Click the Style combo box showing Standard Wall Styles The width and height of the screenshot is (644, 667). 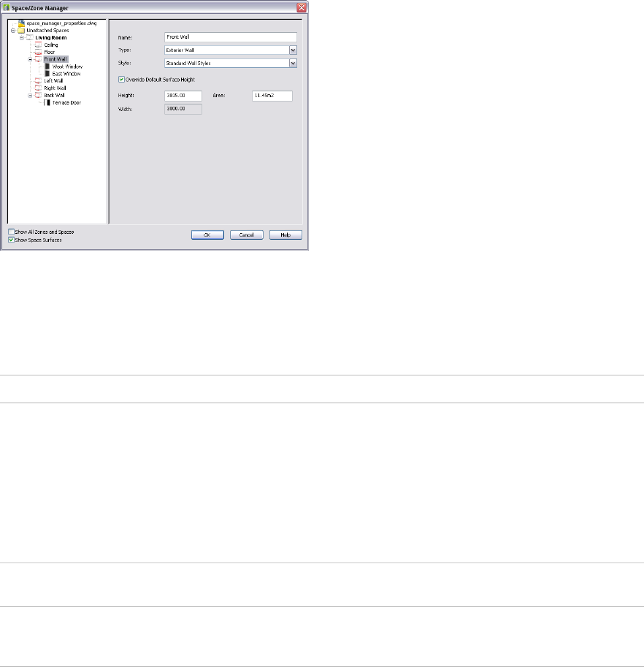coord(231,63)
